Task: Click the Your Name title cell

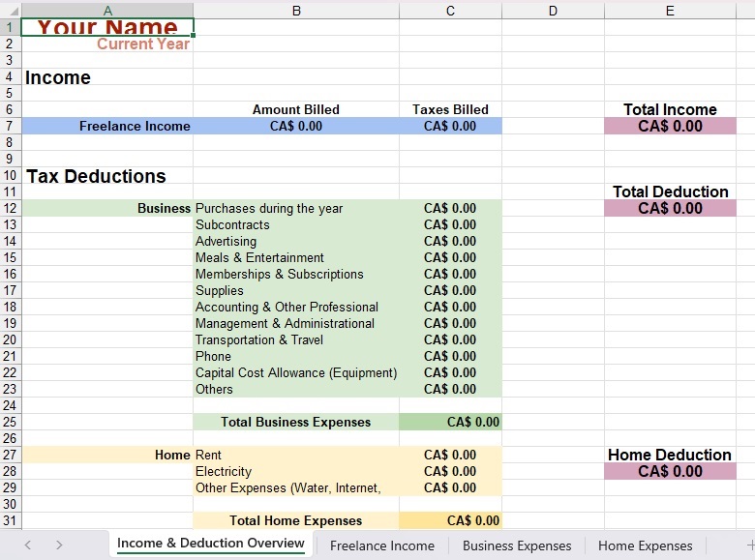Action: 107,27
